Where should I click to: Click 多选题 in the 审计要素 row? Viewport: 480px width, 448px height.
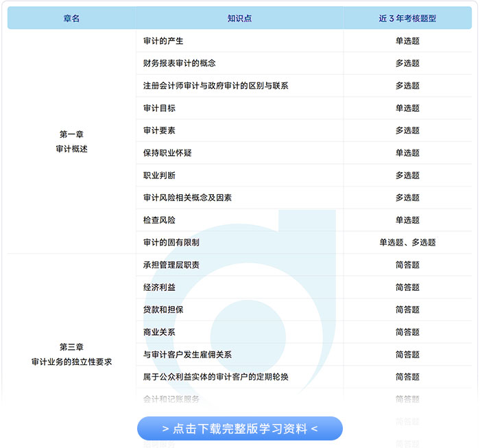(407, 130)
